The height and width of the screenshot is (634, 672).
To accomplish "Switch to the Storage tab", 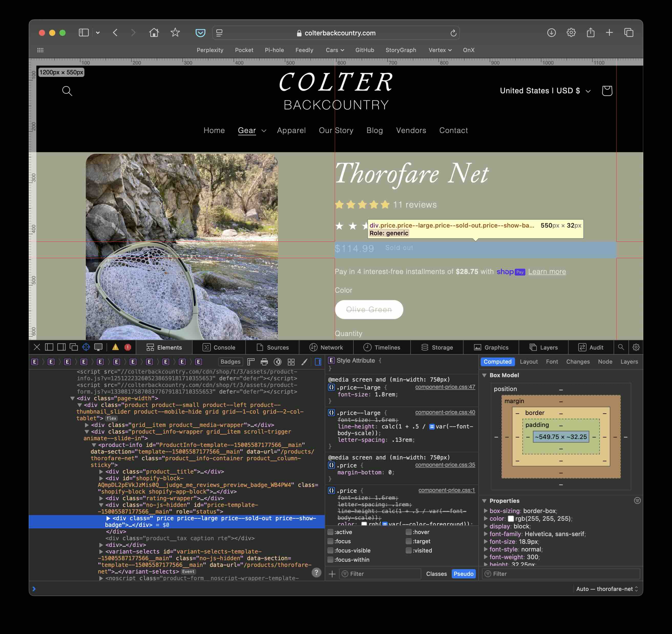I will point(437,347).
